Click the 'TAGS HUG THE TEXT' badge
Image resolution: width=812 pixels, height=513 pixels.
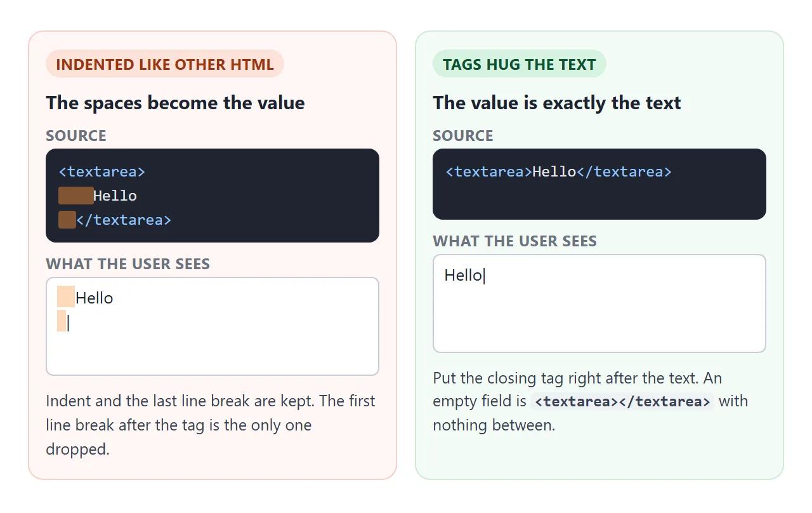click(x=520, y=64)
